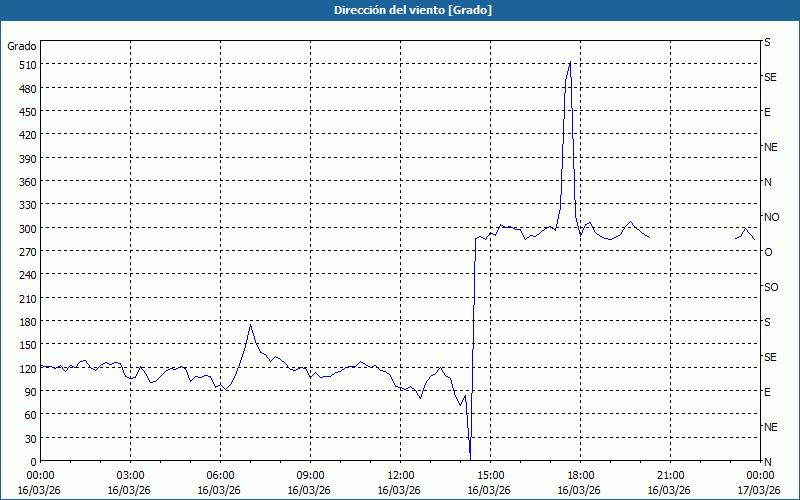Click the 09:00 time-axis label

310,476
